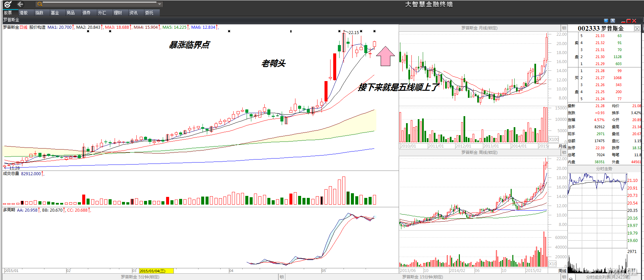Click the 周线 period label
The image size is (644, 280).
[562, 271]
